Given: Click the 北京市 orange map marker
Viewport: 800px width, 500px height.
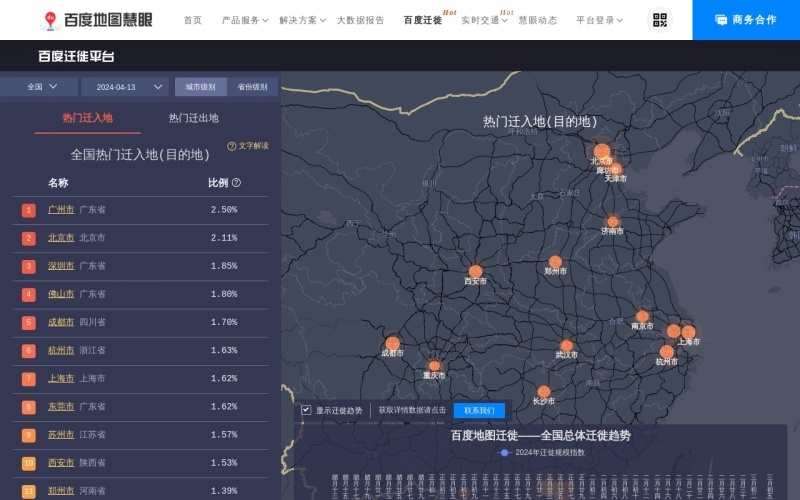Looking at the screenshot, I should (x=602, y=152).
